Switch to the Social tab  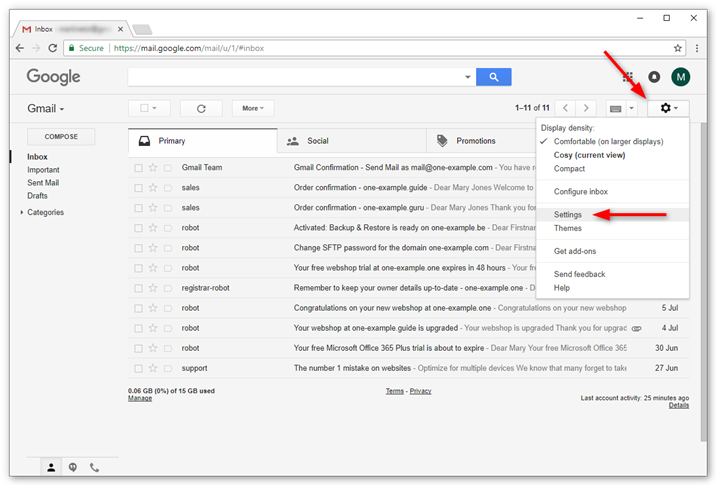tap(317, 141)
